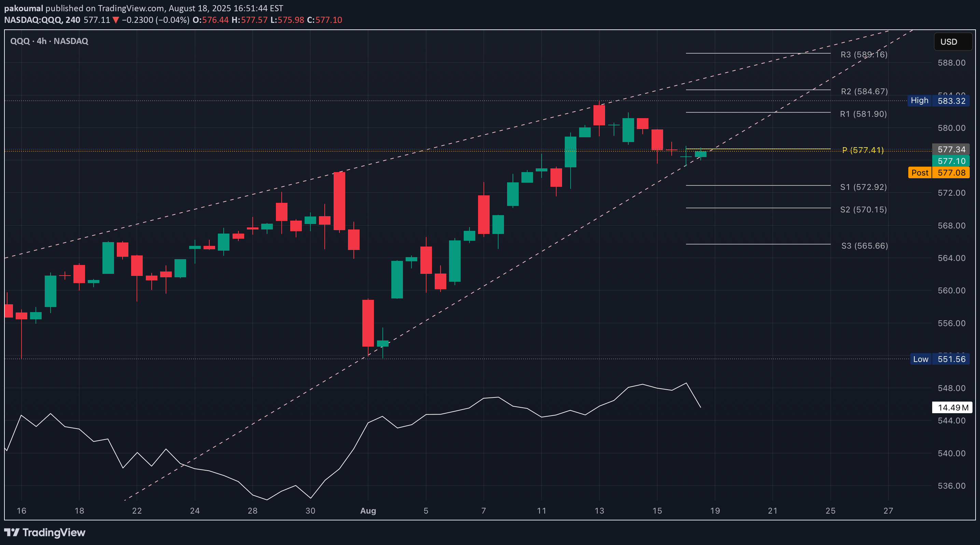Click the Aug label on the time axis
The height and width of the screenshot is (545, 980).
coord(368,511)
